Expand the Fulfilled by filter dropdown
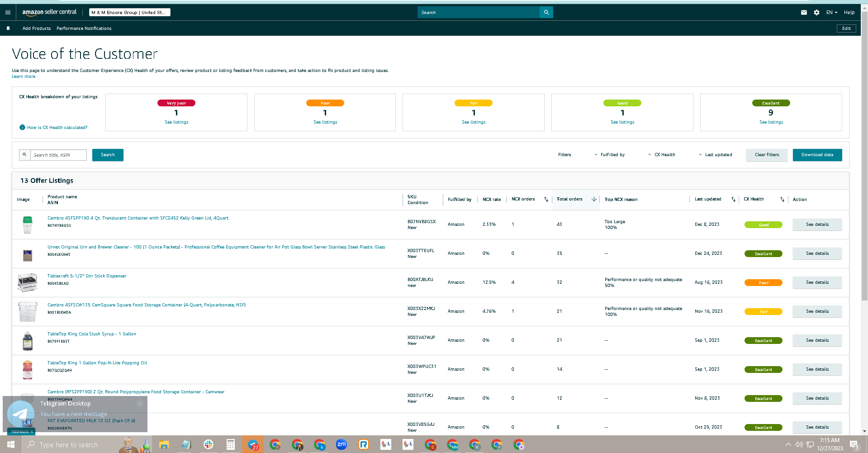This screenshot has height=453, width=868. coord(609,155)
